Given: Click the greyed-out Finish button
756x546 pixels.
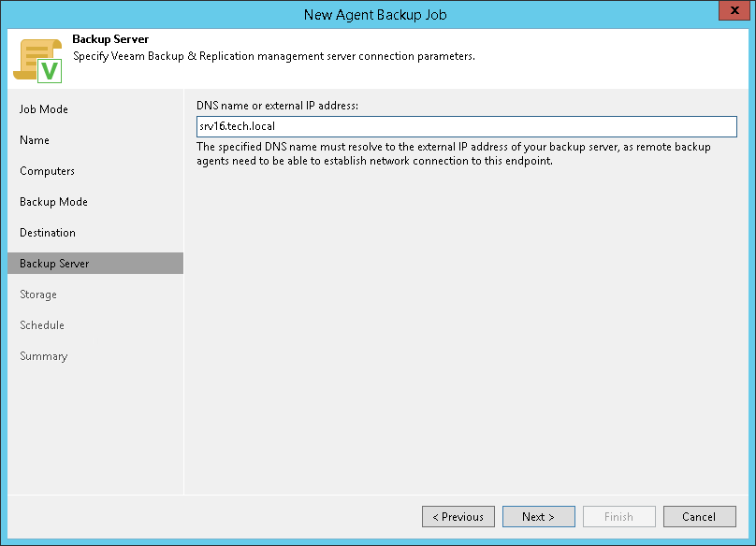Looking at the screenshot, I should [x=618, y=516].
